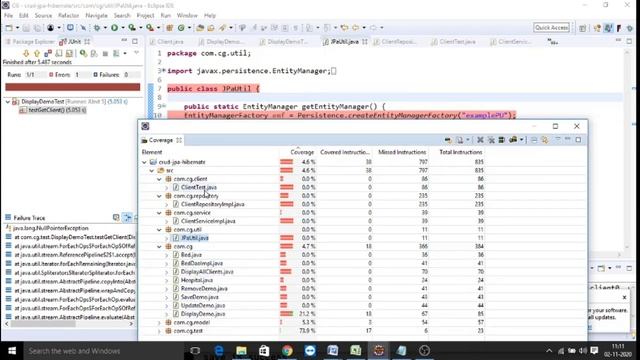Image resolution: width=640 pixels, height=360 pixels.
Task: Remove all coverage sessions
Action: tap(491, 140)
